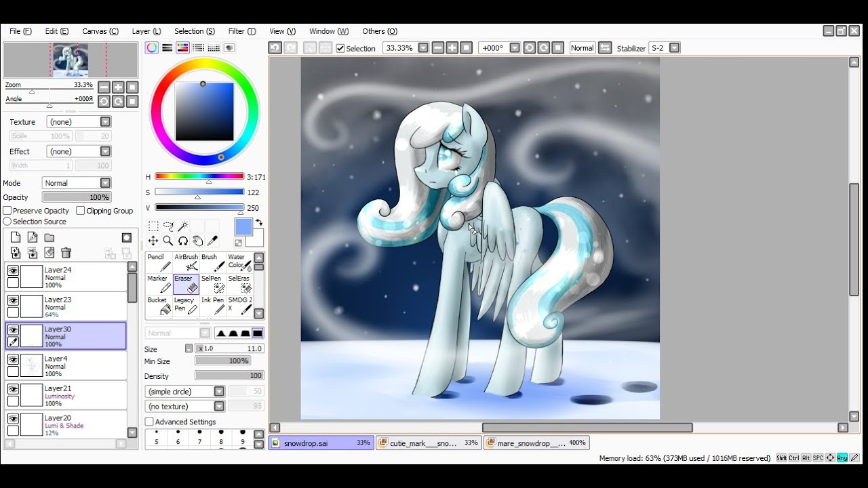Toggle visibility of Layer21
The width and height of the screenshot is (868, 488).
point(13,389)
